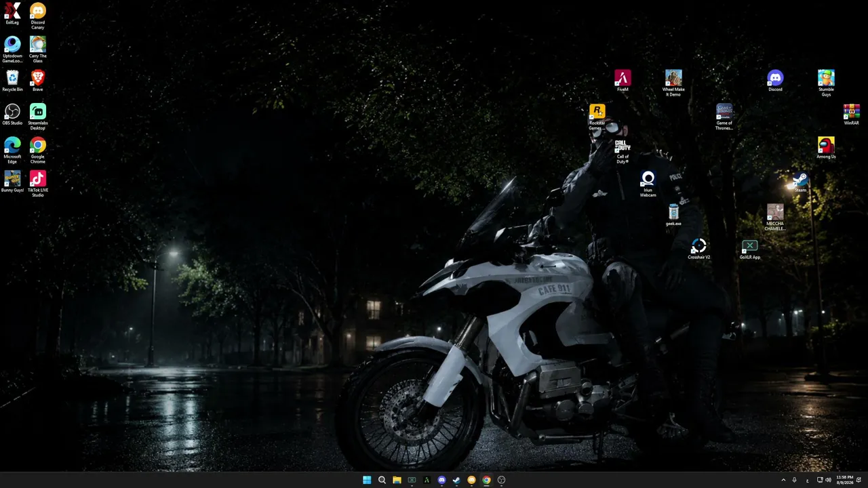
Task: Switch to Discord in the taskbar
Action: click(441, 480)
